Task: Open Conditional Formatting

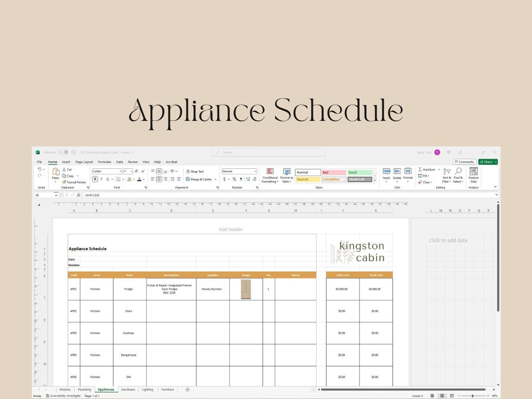Action: (x=270, y=176)
